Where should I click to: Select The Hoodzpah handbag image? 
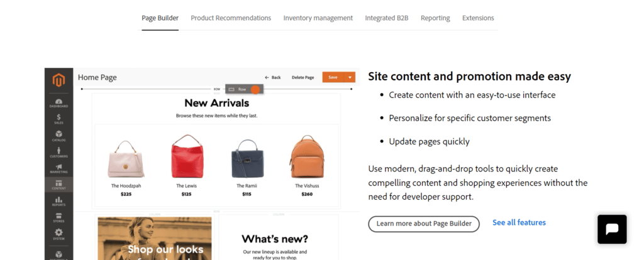[126, 158]
